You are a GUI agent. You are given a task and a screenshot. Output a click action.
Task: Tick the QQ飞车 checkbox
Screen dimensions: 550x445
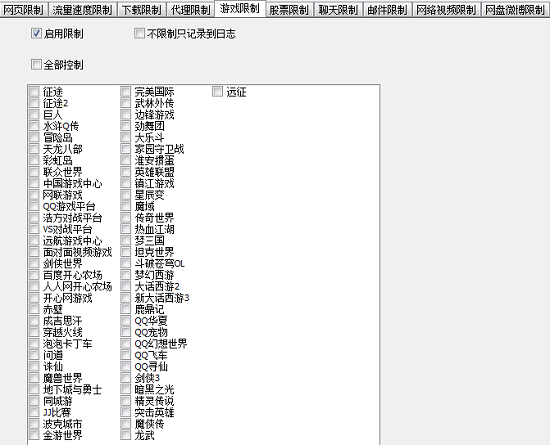tap(126, 355)
